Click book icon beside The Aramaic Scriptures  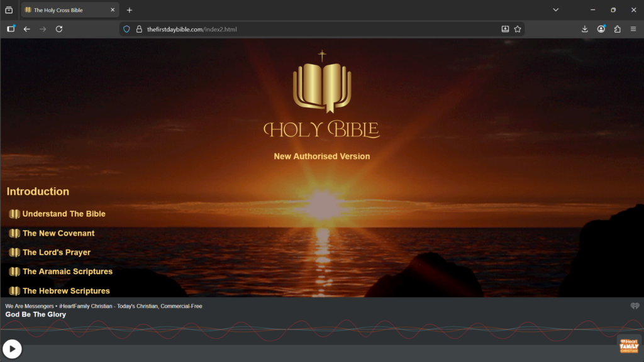click(x=14, y=271)
